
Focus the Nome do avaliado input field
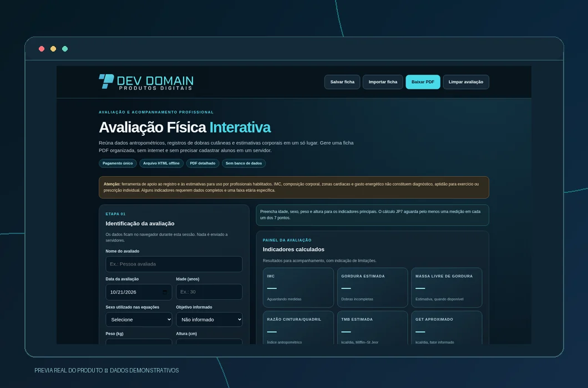coord(174,264)
